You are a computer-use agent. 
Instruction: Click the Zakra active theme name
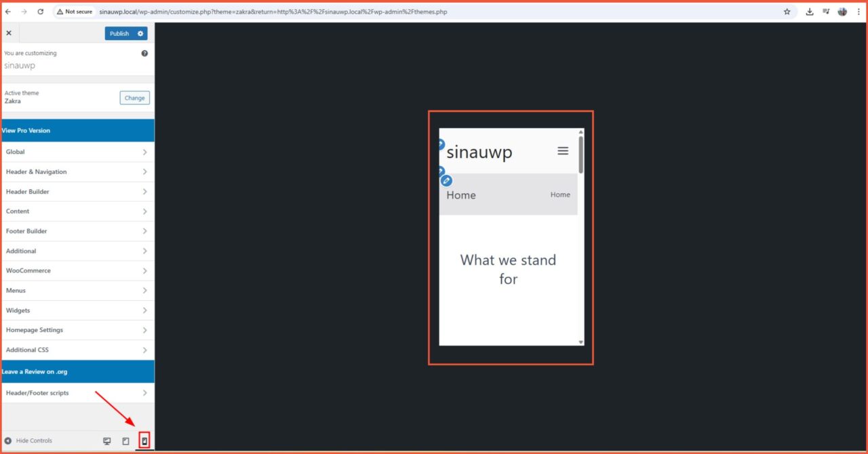pos(13,101)
